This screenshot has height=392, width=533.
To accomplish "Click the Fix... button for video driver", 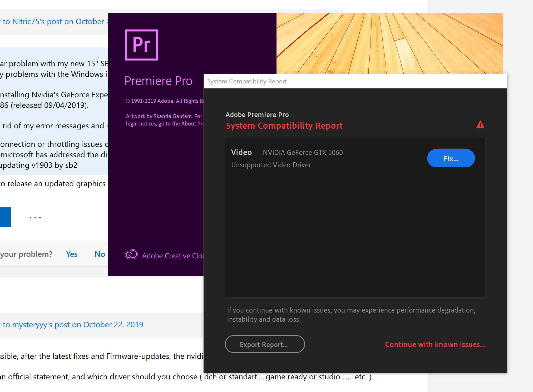I will [451, 158].
